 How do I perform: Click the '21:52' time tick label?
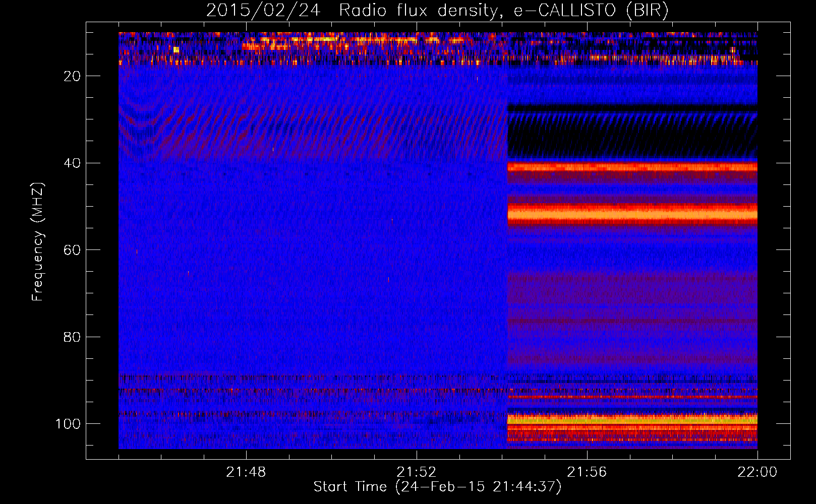pyautogui.click(x=417, y=472)
